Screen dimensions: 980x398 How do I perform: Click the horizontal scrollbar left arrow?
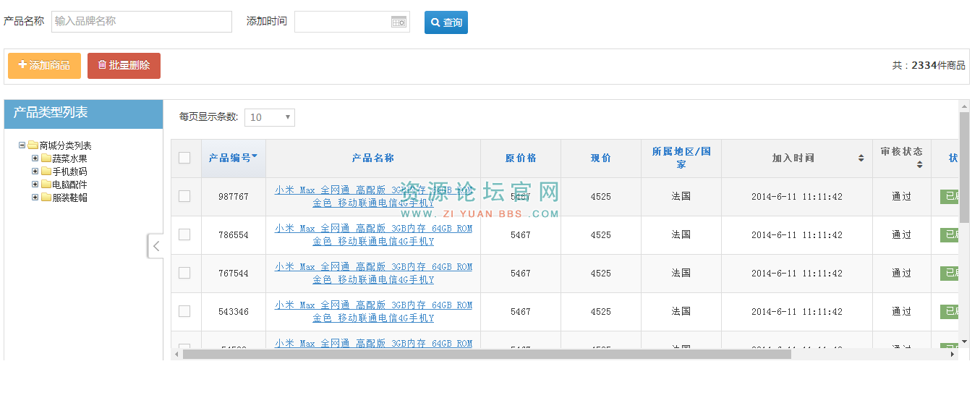pos(176,355)
